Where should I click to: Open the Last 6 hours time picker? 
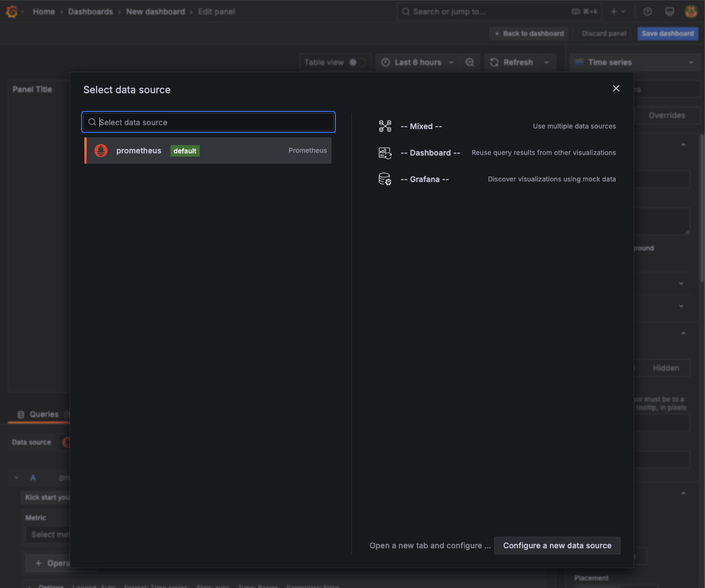coord(418,62)
